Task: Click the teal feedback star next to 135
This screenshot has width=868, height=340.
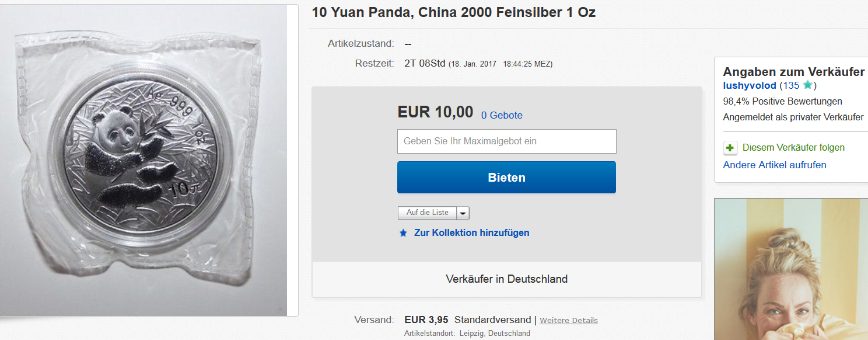Action: 807,85
